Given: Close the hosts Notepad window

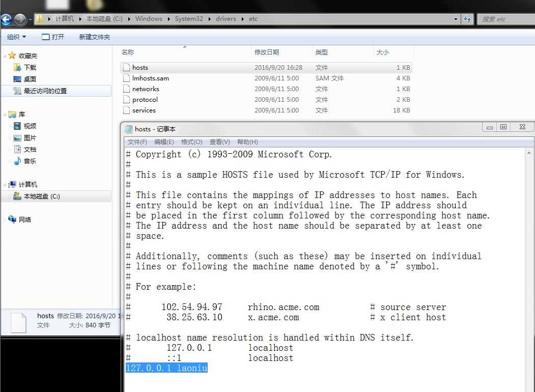Looking at the screenshot, I should click(x=522, y=127).
